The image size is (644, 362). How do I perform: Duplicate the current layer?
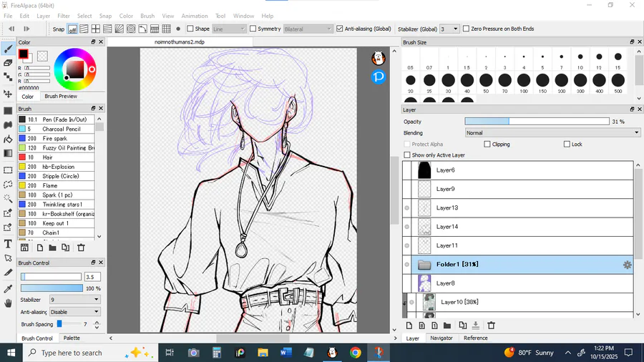coord(463,326)
